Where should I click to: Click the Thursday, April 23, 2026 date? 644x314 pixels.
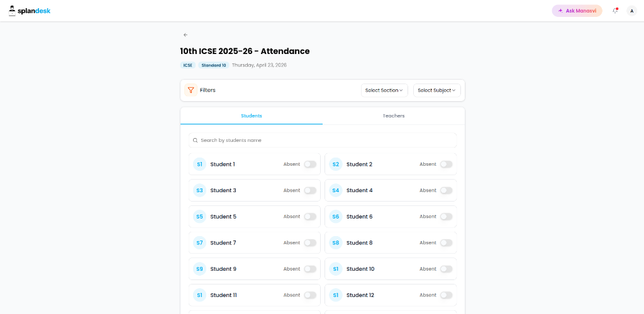coord(259,65)
